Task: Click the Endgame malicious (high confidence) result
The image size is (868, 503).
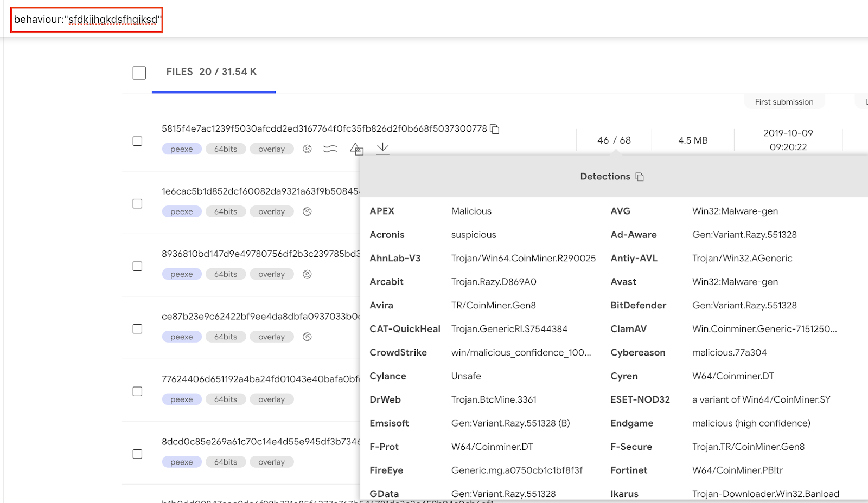Action: pyautogui.click(x=751, y=423)
